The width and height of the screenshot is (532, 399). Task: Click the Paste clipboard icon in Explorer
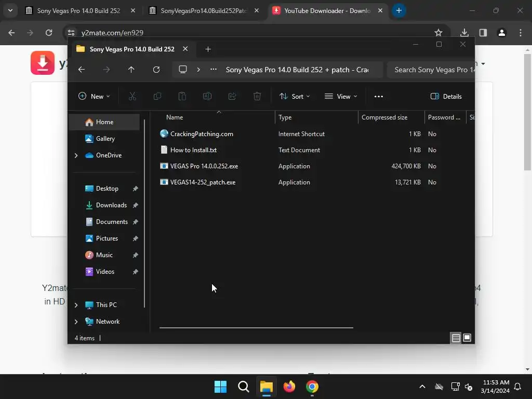point(182,96)
